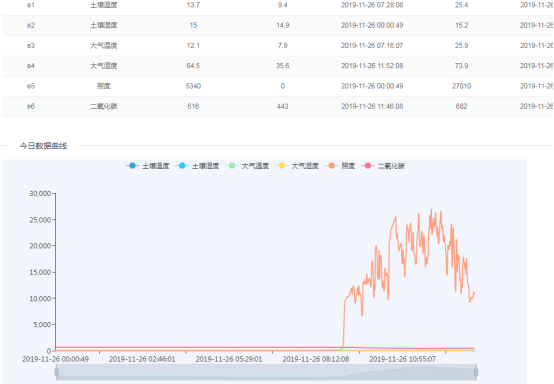Click the 5,000 y-axis label

click(x=42, y=325)
